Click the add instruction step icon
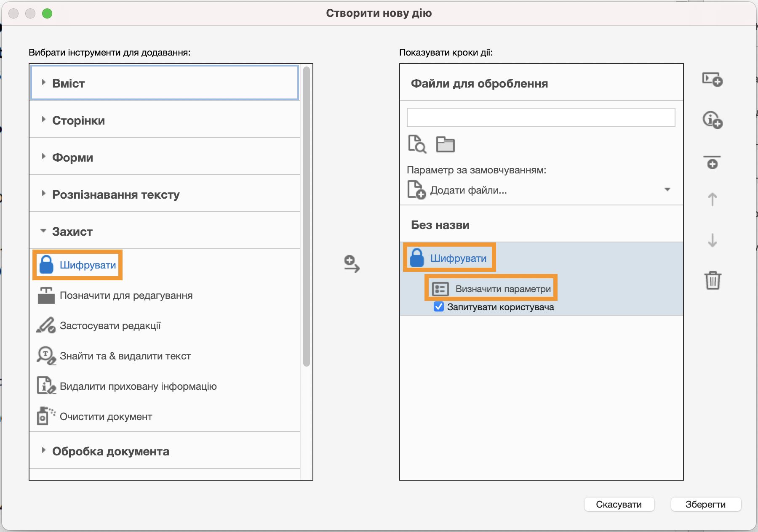 point(712,120)
